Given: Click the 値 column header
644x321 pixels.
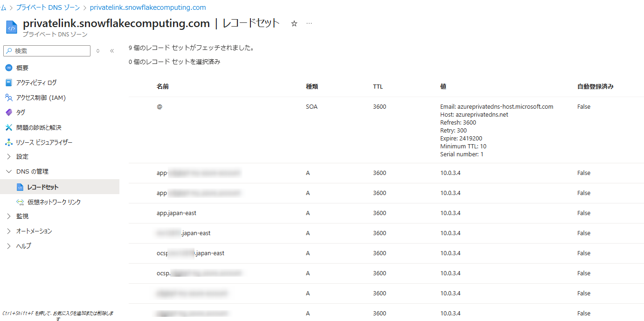Looking at the screenshot, I should point(443,86).
